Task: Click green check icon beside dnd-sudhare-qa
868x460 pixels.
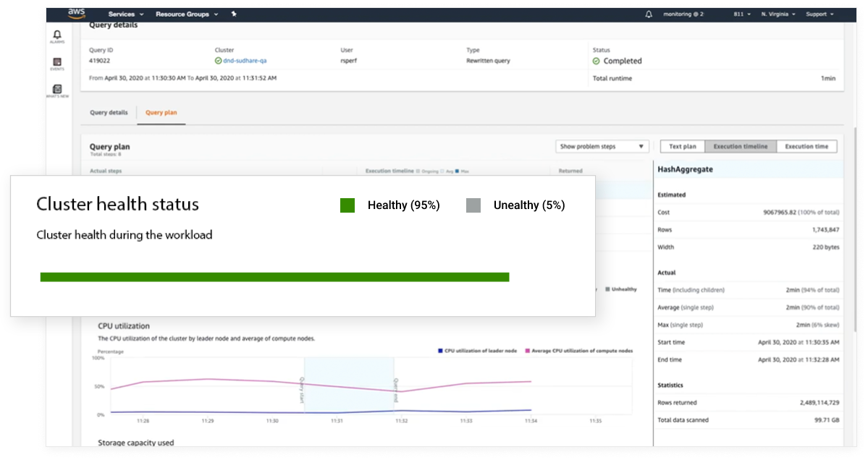Action: [219, 61]
